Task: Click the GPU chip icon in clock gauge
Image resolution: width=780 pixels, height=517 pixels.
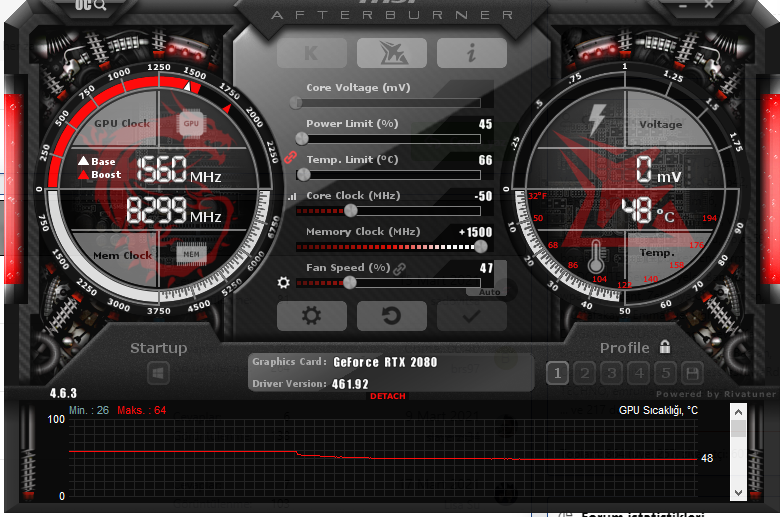Action: (x=191, y=123)
